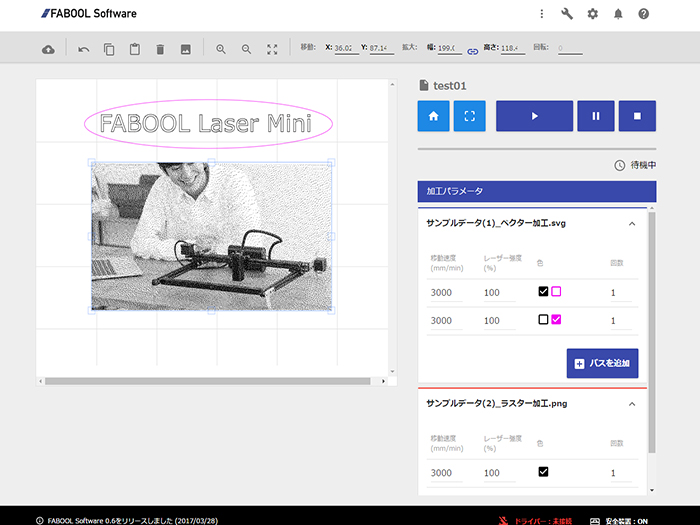Select the FABOOL Laser Mini text outline

205,124
